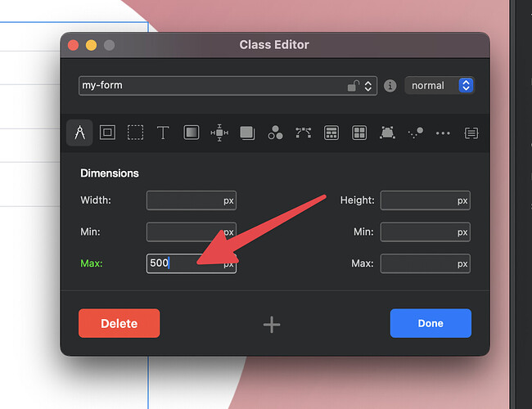The height and width of the screenshot is (409, 532).
Task: Open the CSS code list icon
Action: pyautogui.click(x=471, y=133)
